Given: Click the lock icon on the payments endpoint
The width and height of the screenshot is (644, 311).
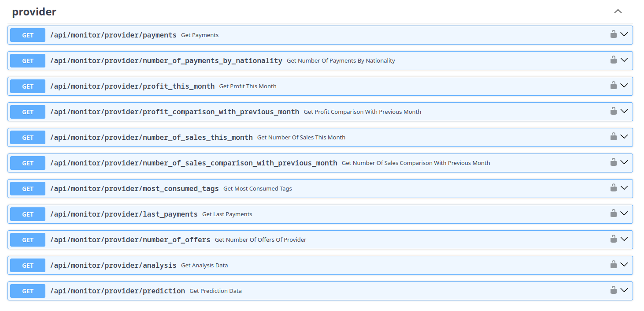Looking at the screenshot, I should click(x=614, y=35).
